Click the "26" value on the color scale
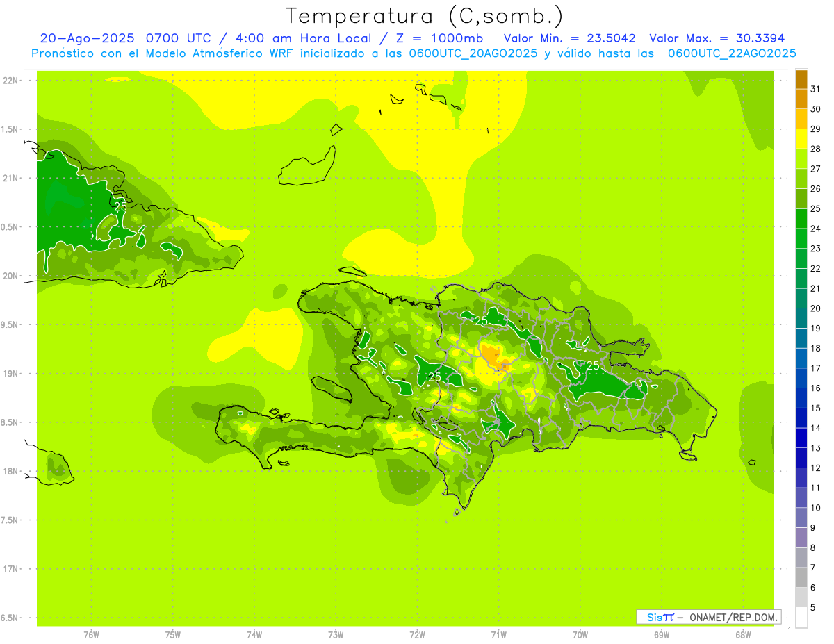This screenshot has height=644, width=834. click(816, 189)
